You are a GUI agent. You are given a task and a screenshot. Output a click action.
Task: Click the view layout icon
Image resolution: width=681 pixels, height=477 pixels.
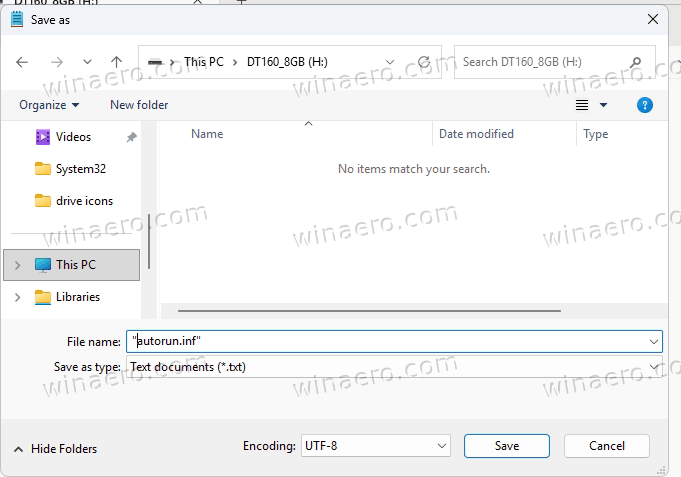click(x=582, y=105)
